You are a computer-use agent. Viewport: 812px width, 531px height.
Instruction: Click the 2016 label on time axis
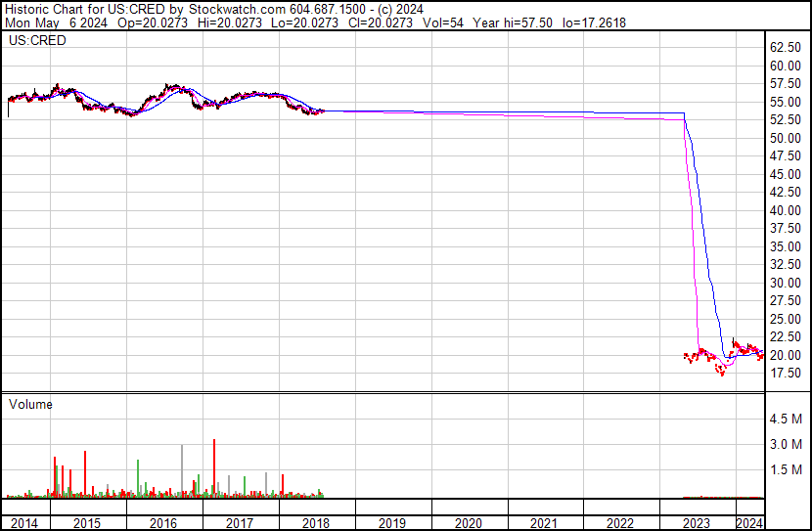click(164, 523)
